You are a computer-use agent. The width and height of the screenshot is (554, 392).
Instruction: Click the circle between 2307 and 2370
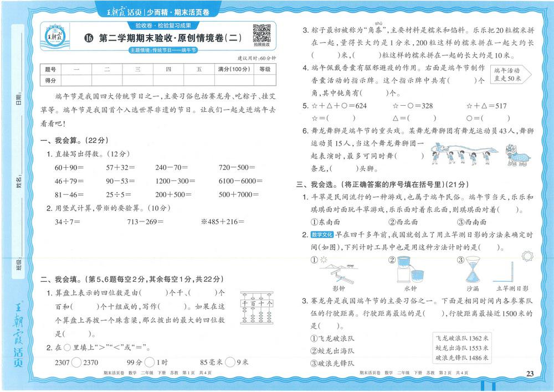point(76,362)
